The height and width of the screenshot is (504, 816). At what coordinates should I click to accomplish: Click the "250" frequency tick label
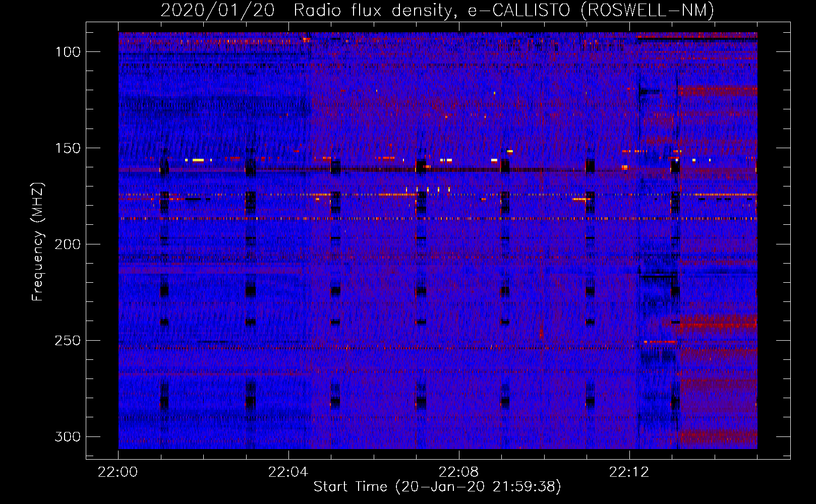pyautogui.click(x=67, y=341)
